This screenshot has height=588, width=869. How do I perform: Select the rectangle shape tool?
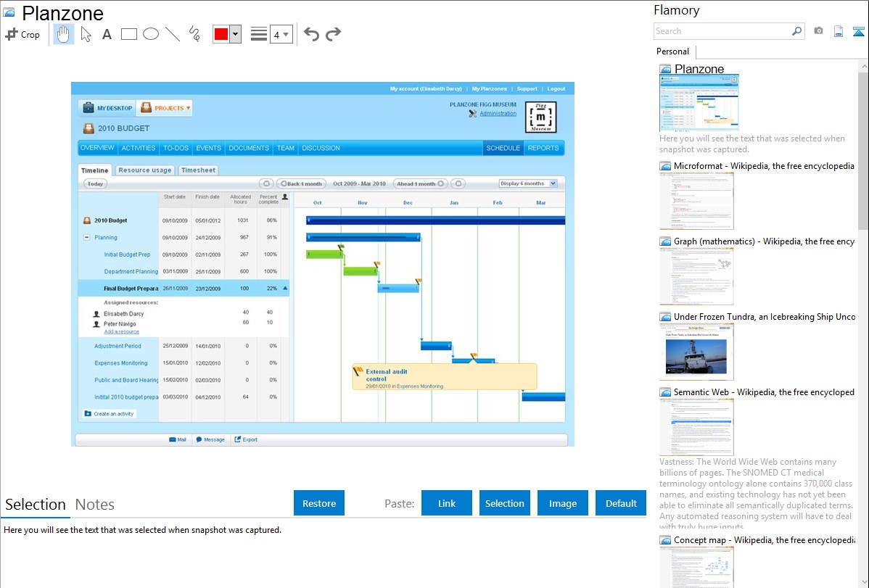point(128,34)
